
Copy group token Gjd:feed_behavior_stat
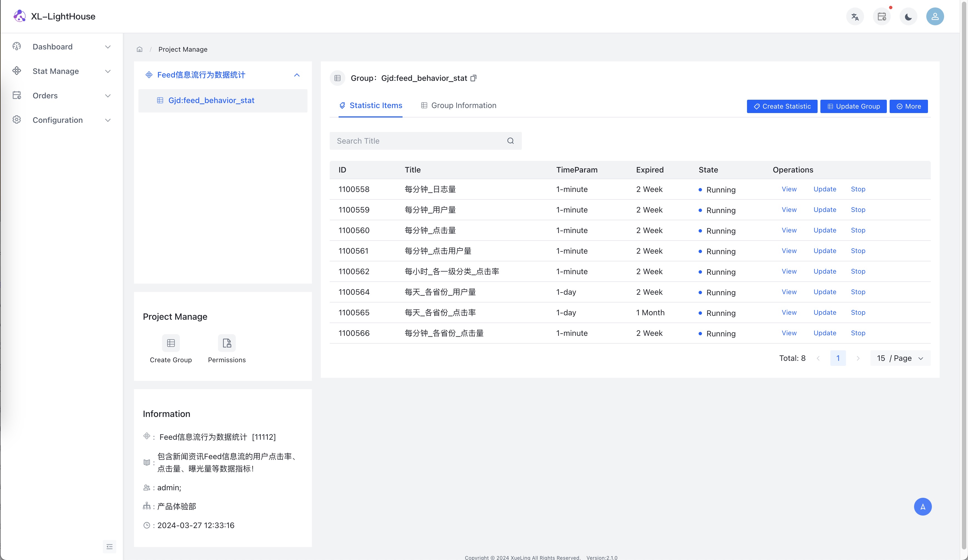473,78
